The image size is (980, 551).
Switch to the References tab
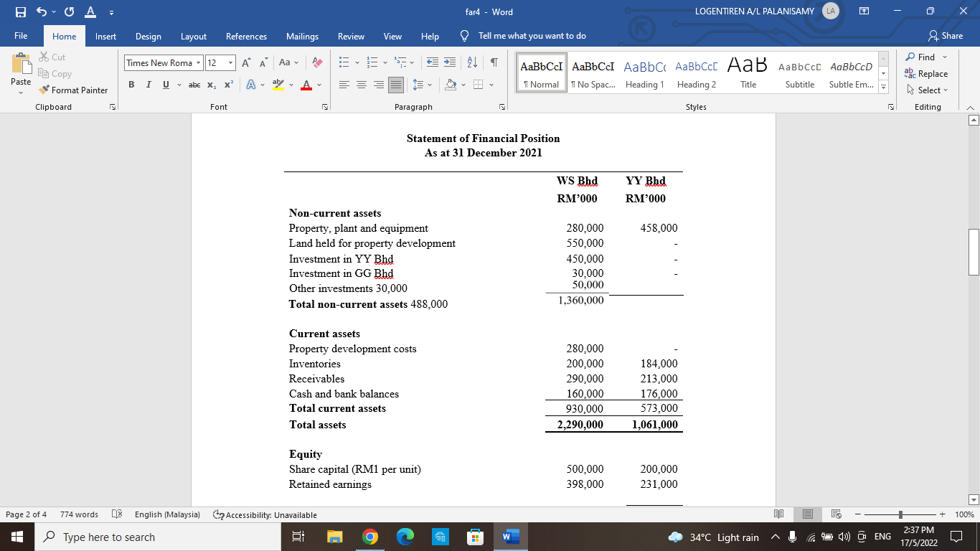[x=246, y=36]
